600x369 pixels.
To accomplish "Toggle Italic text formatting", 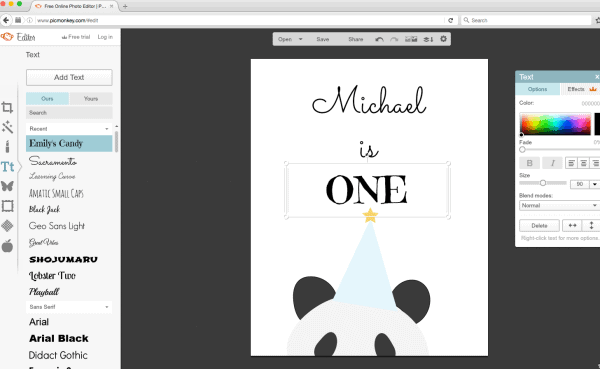I will pyautogui.click(x=552, y=163).
